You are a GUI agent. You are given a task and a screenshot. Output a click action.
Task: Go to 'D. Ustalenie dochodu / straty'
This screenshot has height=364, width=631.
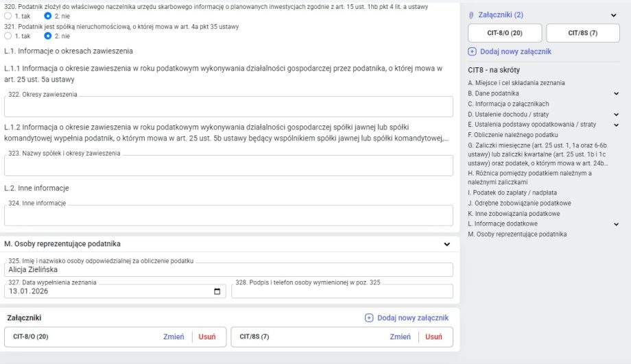coord(508,114)
